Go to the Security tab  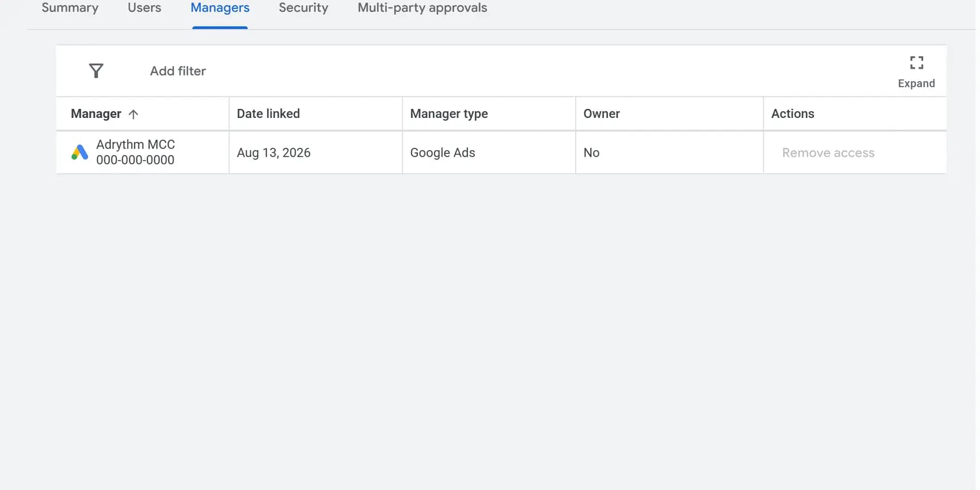(303, 8)
